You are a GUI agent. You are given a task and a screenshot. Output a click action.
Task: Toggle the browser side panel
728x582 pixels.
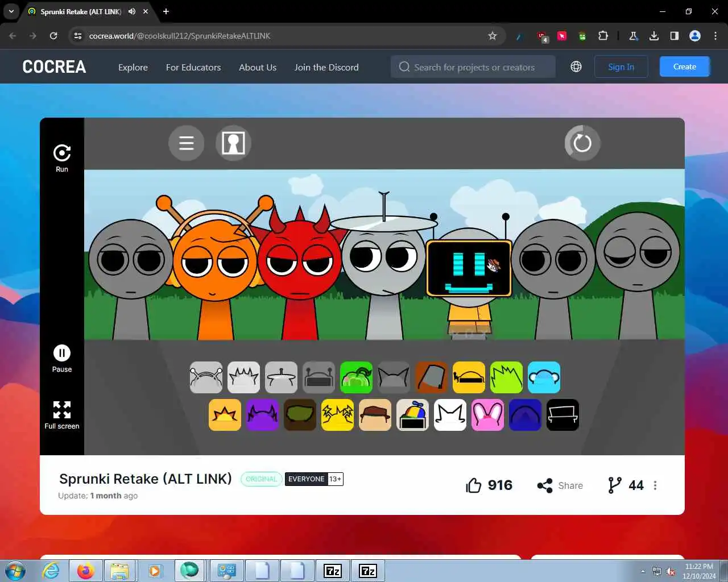point(675,36)
